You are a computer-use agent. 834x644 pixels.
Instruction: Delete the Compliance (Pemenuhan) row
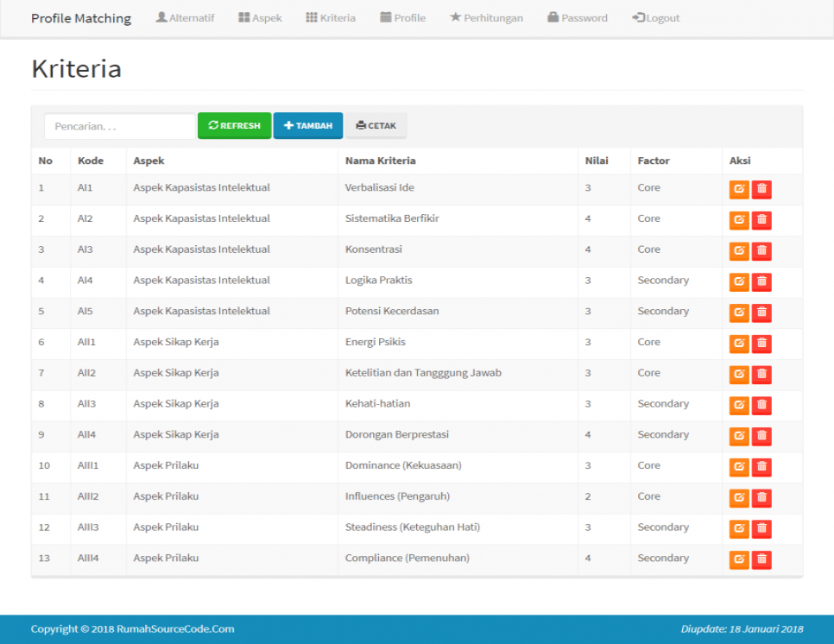click(761, 559)
